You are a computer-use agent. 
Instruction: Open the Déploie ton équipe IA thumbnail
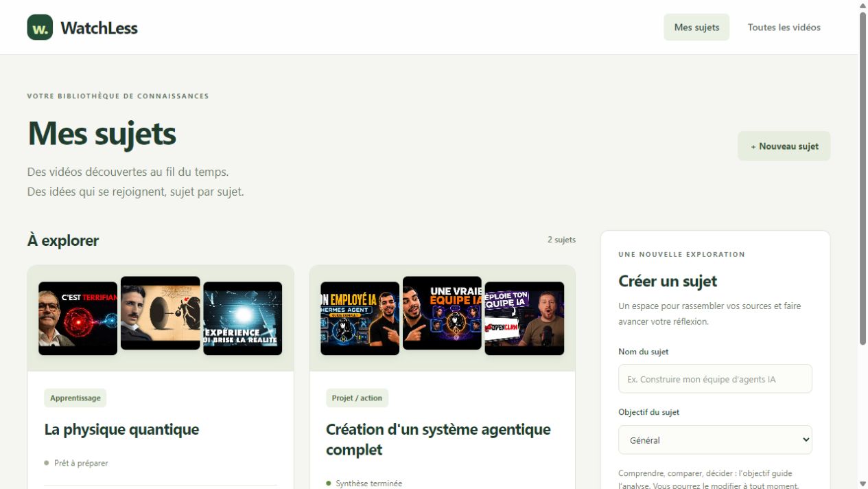[524, 318]
